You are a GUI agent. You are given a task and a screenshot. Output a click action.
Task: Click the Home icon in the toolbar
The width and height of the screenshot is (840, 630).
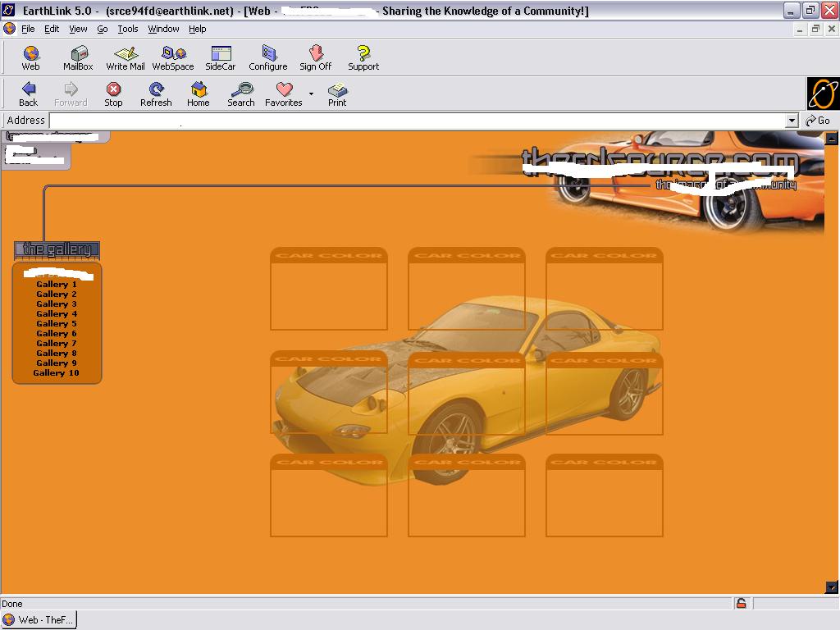(199, 94)
